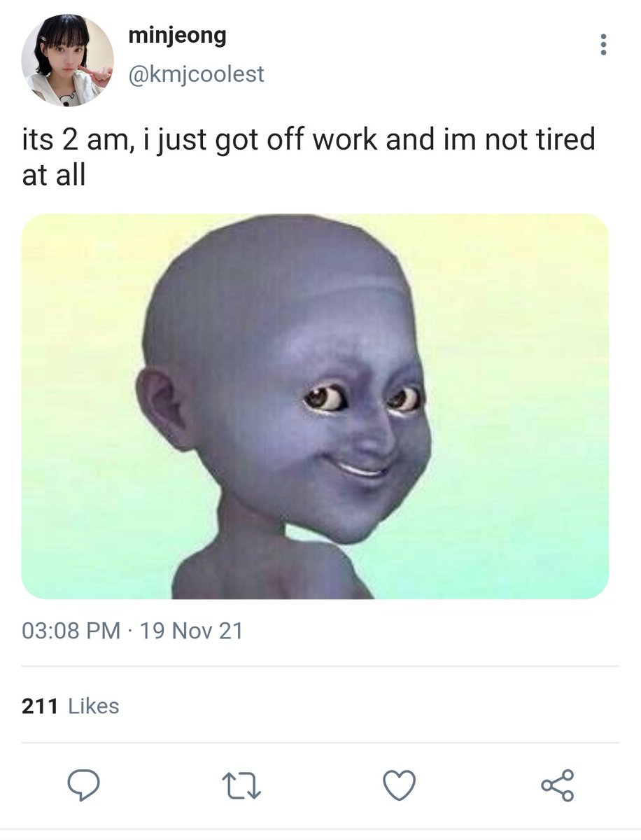Image resolution: width=641 pixels, height=840 pixels.
Task: Open the share icon options
Action: point(558,785)
